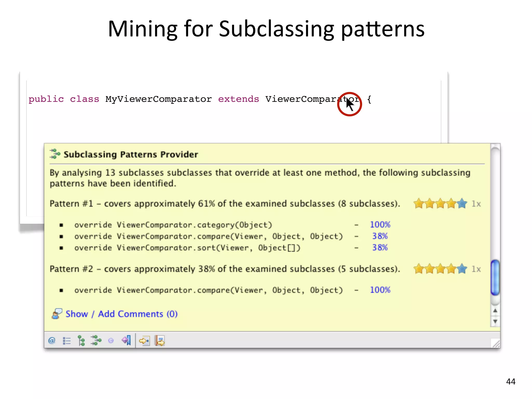The width and height of the screenshot is (532, 399).
Task: Open the green tree hierarchy provider icon
Action: click(x=81, y=341)
